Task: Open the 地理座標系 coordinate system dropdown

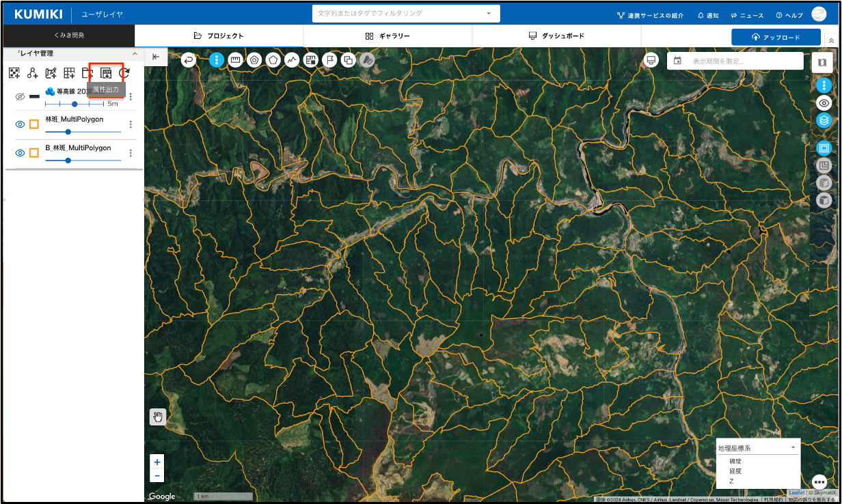Action: tap(757, 448)
